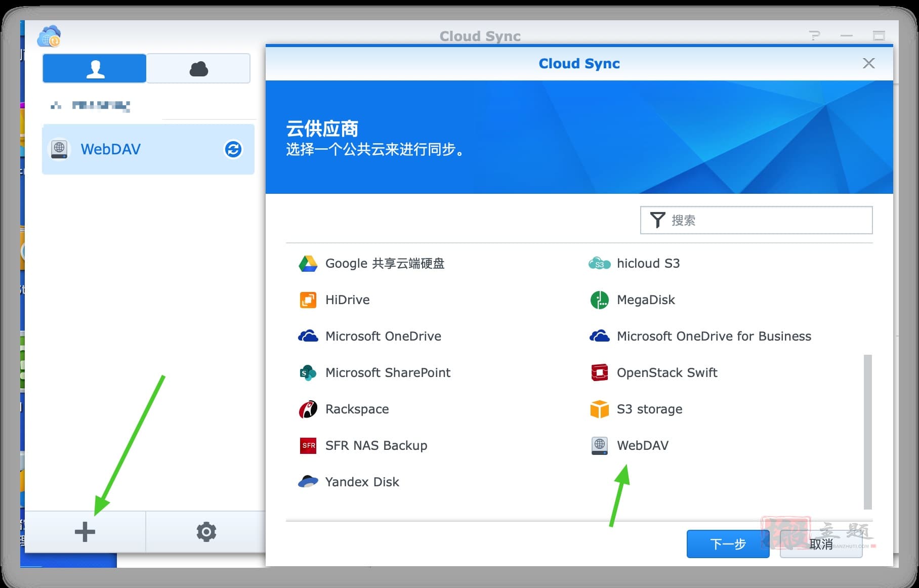
Task: Click the sync status icon beside WebDAV
Action: coord(233,149)
